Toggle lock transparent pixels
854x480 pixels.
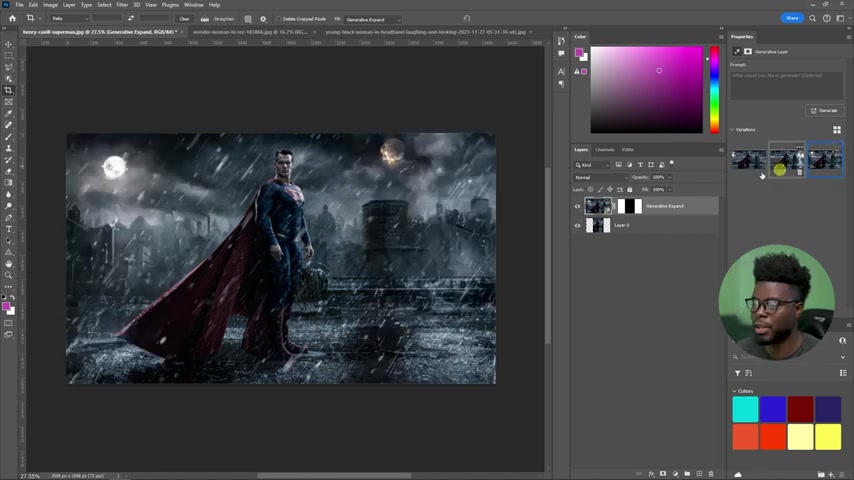[590, 190]
